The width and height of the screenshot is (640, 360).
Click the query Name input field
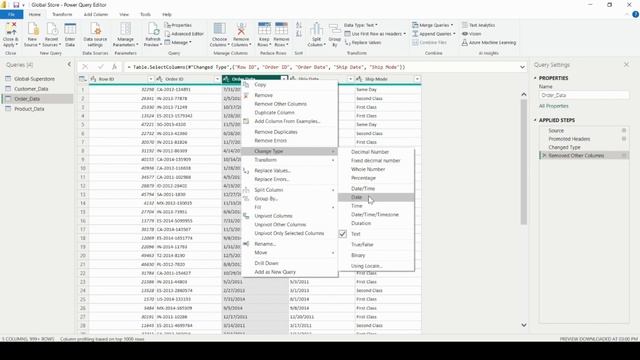[584, 95]
